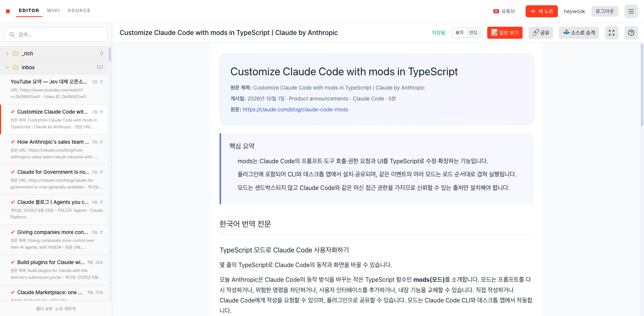Open How Anthropic's sales team note

(54, 149)
